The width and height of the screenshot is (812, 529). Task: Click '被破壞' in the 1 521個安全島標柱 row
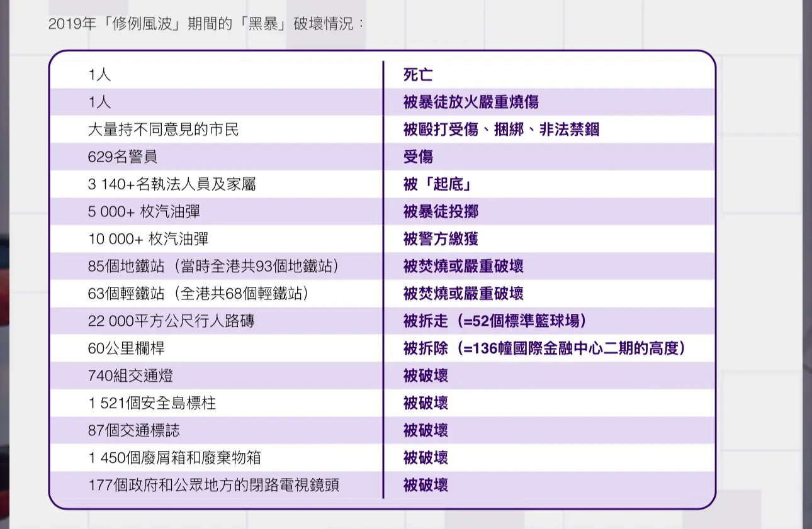tap(426, 403)
